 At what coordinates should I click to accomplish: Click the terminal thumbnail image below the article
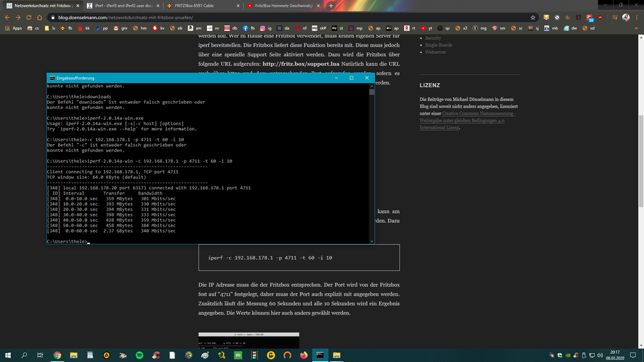click(248, 341)
